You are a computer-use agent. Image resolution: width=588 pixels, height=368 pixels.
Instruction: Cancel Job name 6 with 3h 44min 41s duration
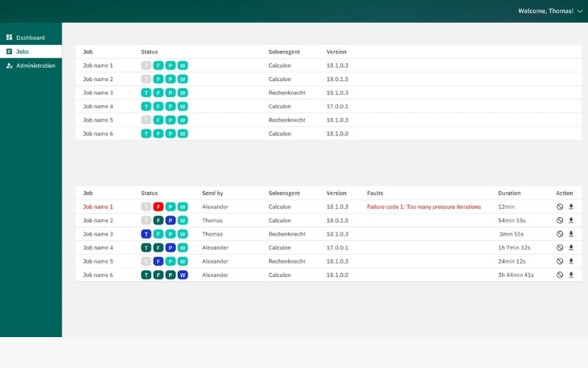click(559, 275)
